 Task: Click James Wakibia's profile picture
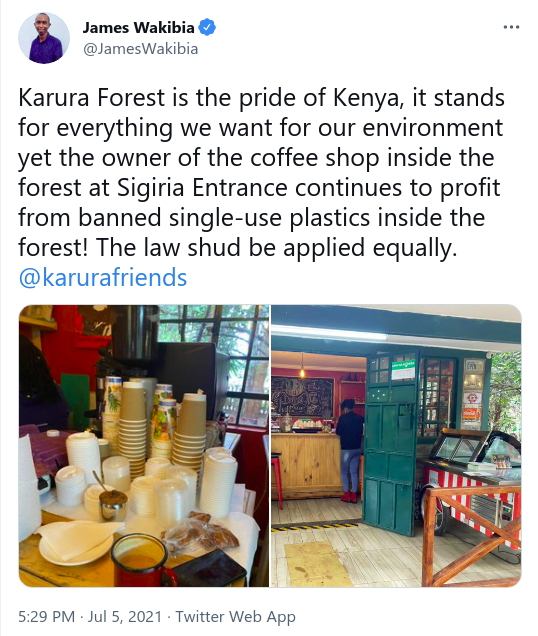44,38
